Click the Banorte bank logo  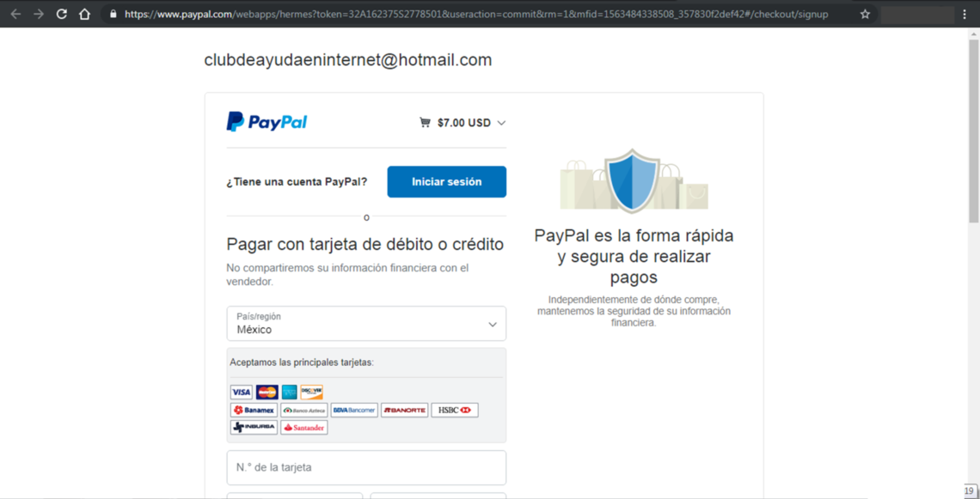[404, 411]
